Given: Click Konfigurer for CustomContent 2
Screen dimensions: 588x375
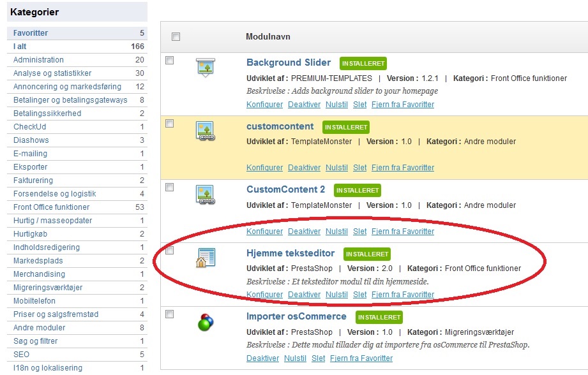Looking at the screenshot, I should click(x=265, y=232).
